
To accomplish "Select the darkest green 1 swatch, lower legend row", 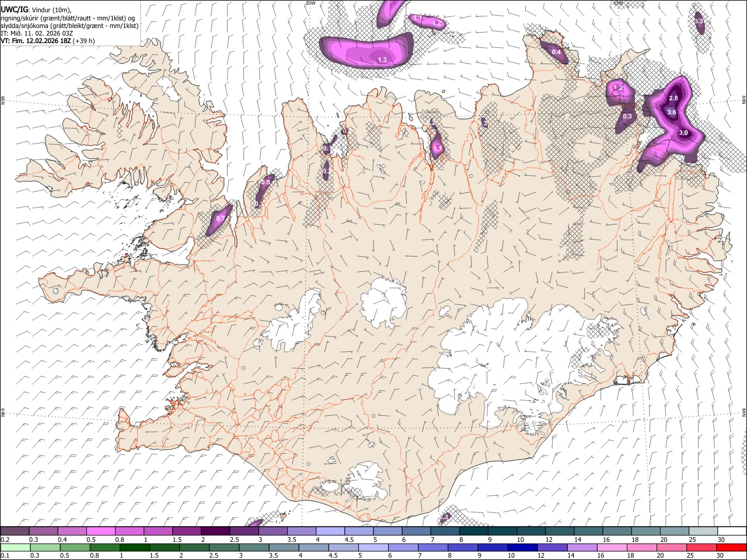I will 135,548.
